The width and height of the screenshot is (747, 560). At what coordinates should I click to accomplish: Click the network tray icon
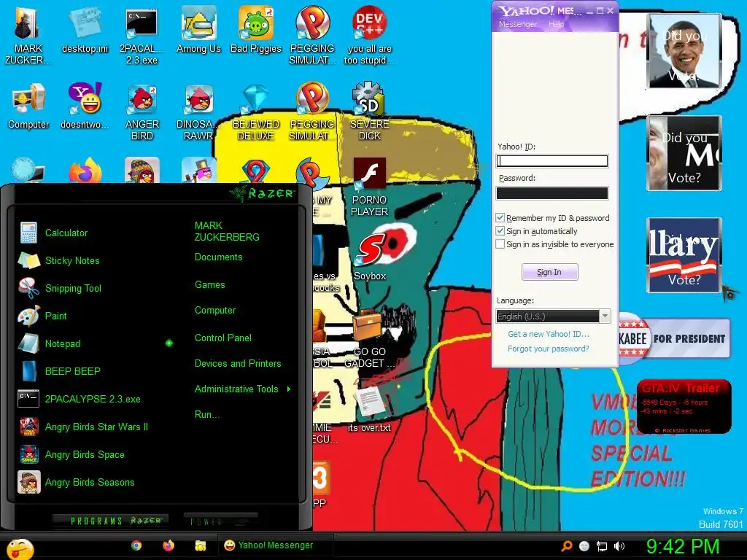[602, 546]
